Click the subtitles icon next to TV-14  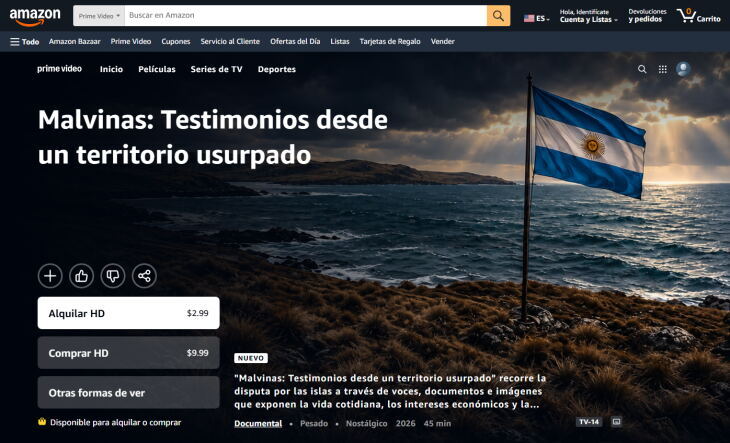point(616,422)
